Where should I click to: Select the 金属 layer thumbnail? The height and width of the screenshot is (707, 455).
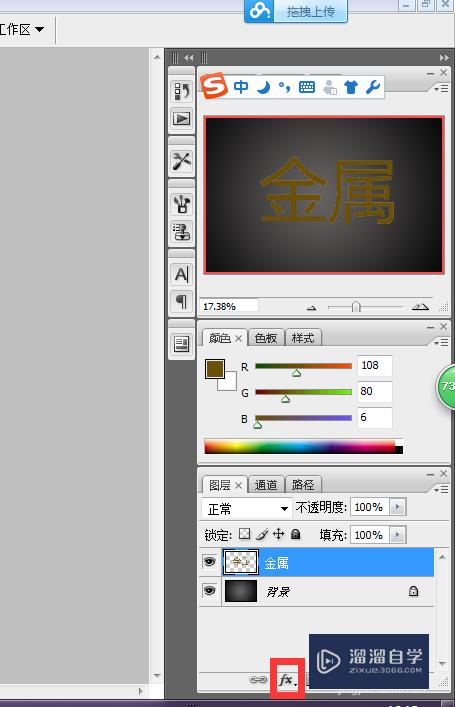point(241,562)
